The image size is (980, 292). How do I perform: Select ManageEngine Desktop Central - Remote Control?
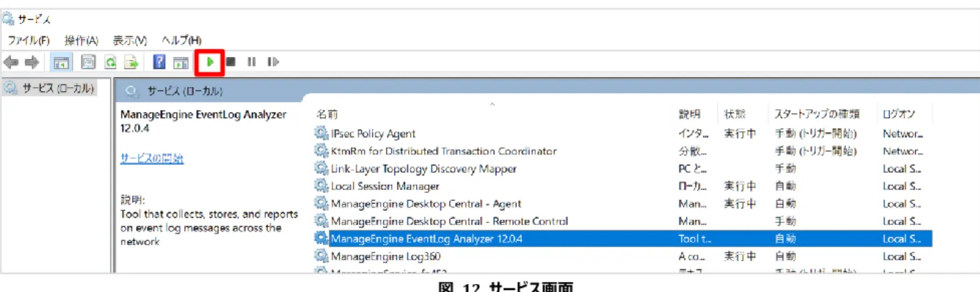(x=449, y=221)
